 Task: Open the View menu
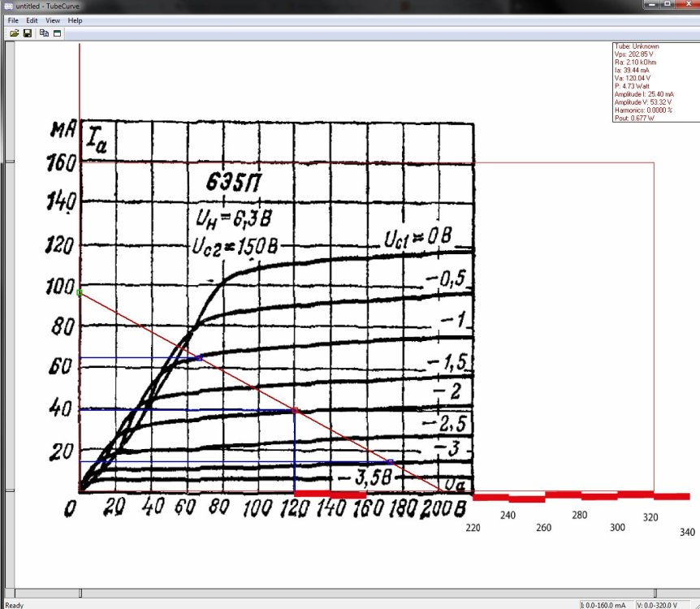[x=53, y=19]
